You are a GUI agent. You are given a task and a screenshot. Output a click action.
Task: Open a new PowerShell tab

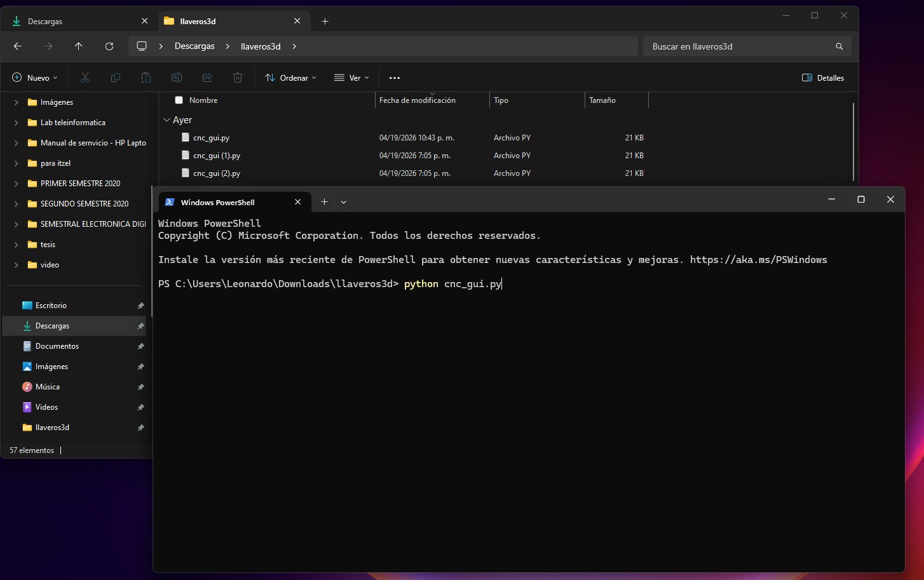pyautogui.click(x=324, y=202)
